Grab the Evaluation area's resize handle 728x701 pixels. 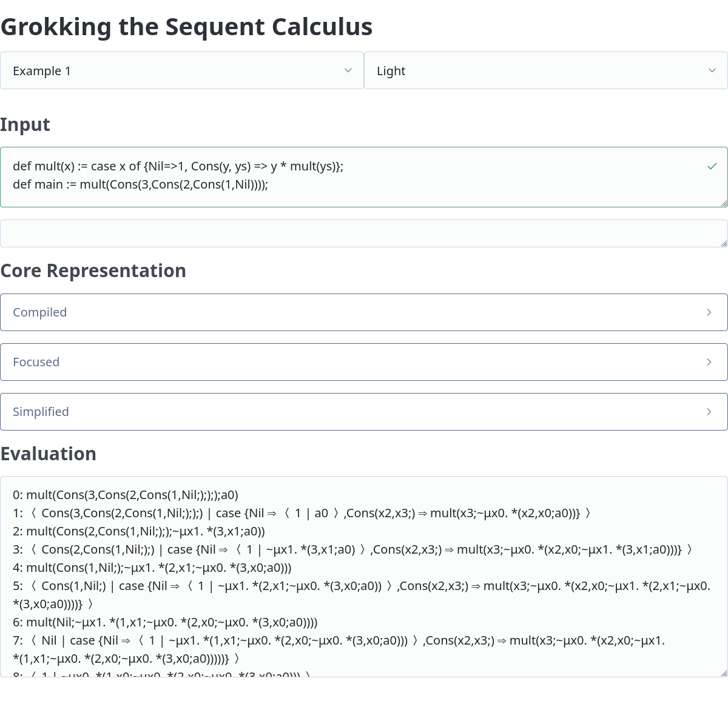click(724, 673)
